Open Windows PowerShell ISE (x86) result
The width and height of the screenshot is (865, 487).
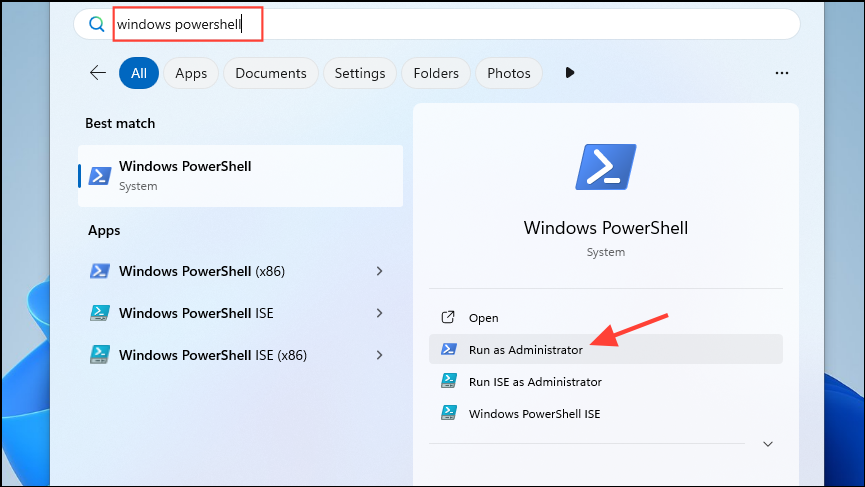click(x=241, y=355)
